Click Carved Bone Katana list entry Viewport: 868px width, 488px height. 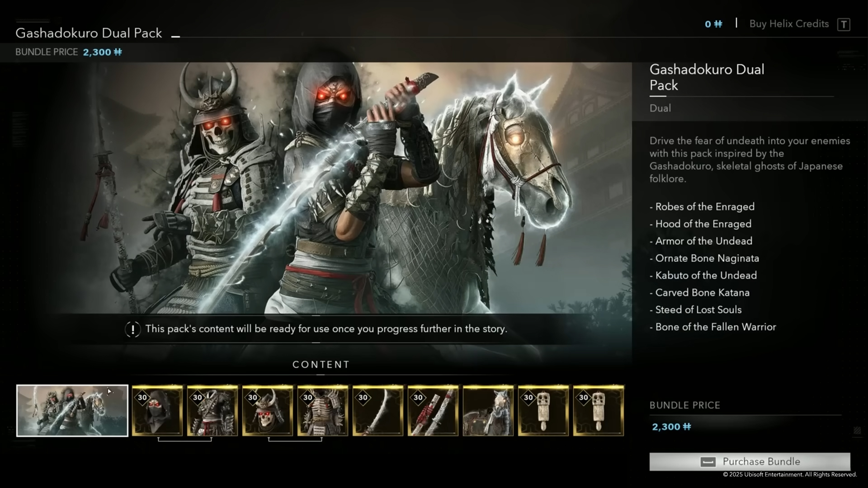702,293
